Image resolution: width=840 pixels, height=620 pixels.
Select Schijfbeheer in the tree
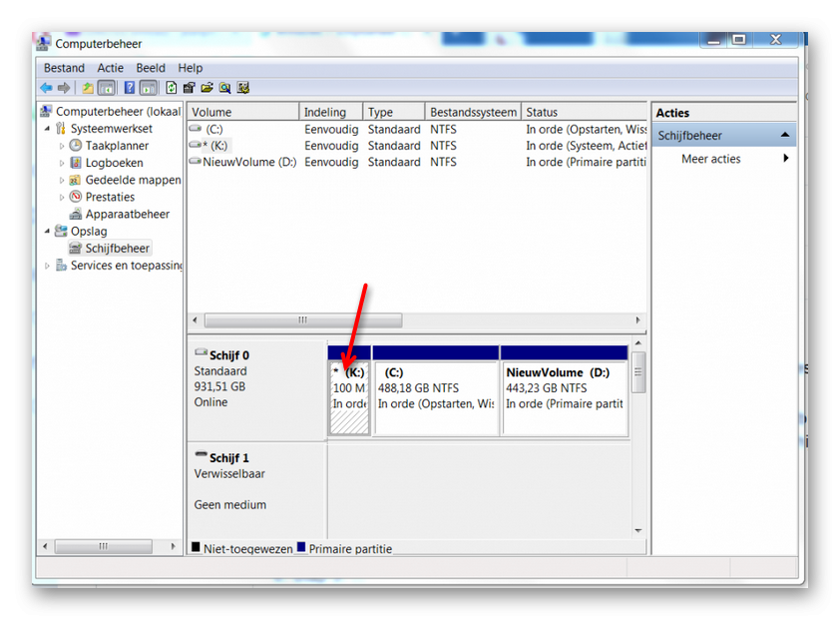pyautogui.click(x=118, y=249)
